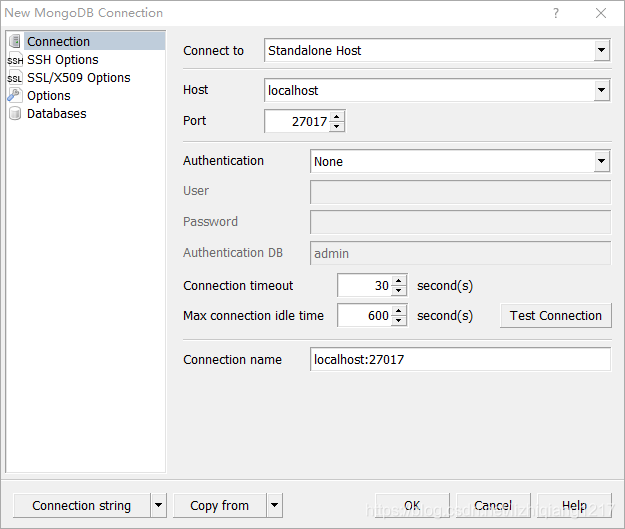This screenshot has width=625, height=529.
Task: Click the Connection timeout label
Action: (x=238, y=285)
